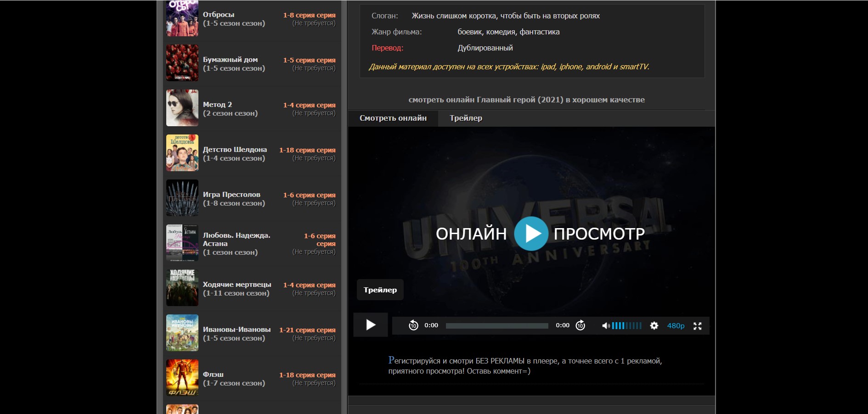Click the 1-18 серия label for Флэш
Image resolution: width=868 pixels, height=414 pixels.
[x=308, y=375]
